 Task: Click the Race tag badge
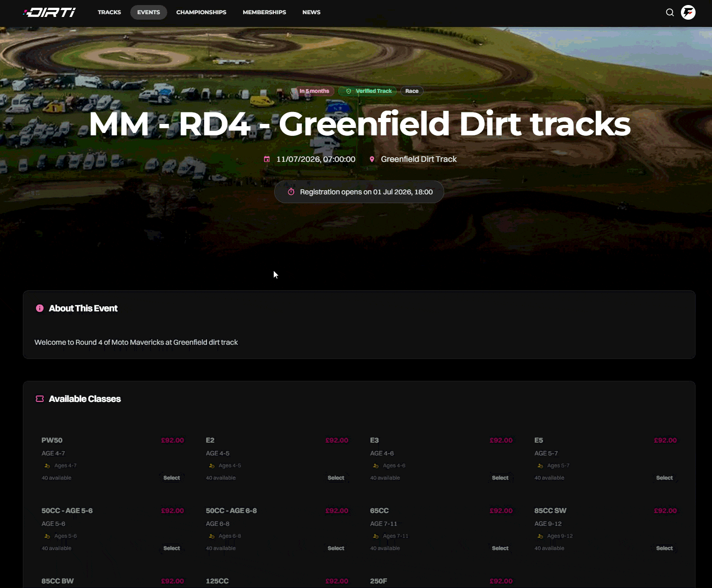(412, 91)
